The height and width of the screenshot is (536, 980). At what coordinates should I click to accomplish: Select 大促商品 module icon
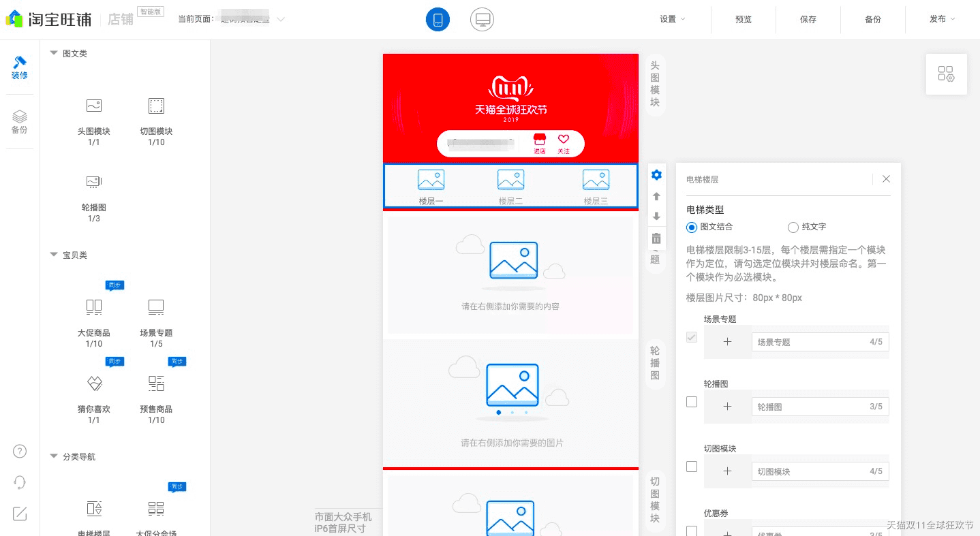point(94,307)
